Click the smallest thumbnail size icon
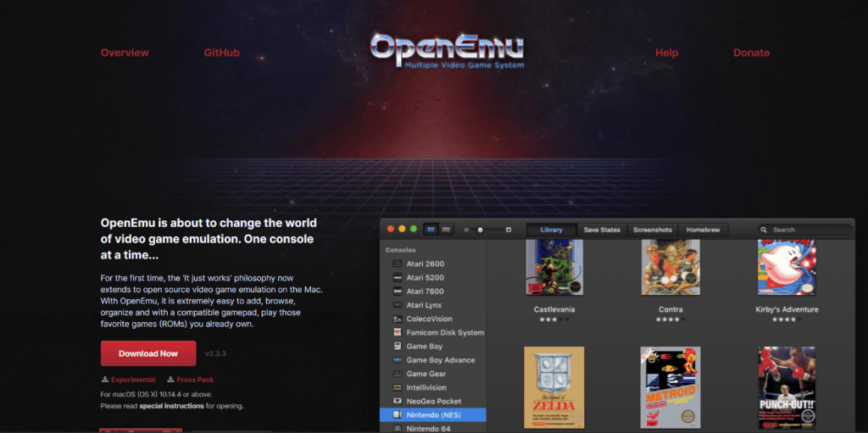Viewport: 868px width, 433px height. pos(466,230)
